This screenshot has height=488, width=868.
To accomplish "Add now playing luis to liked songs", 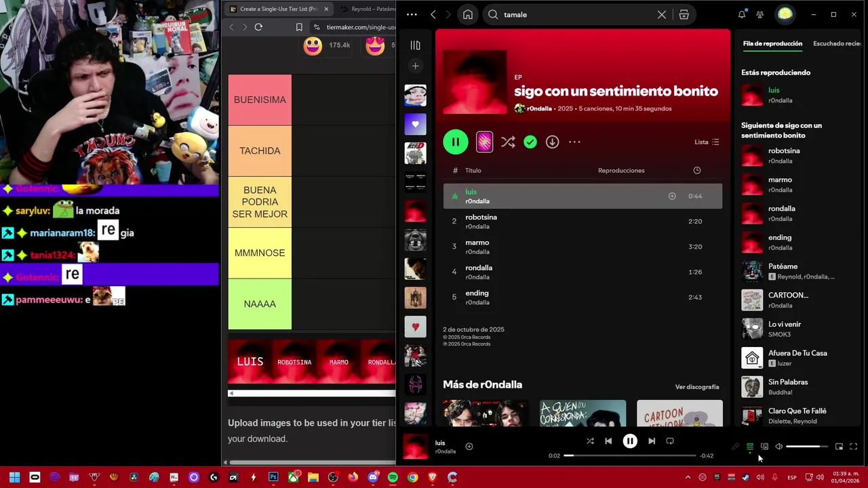I will click(469, 447).
